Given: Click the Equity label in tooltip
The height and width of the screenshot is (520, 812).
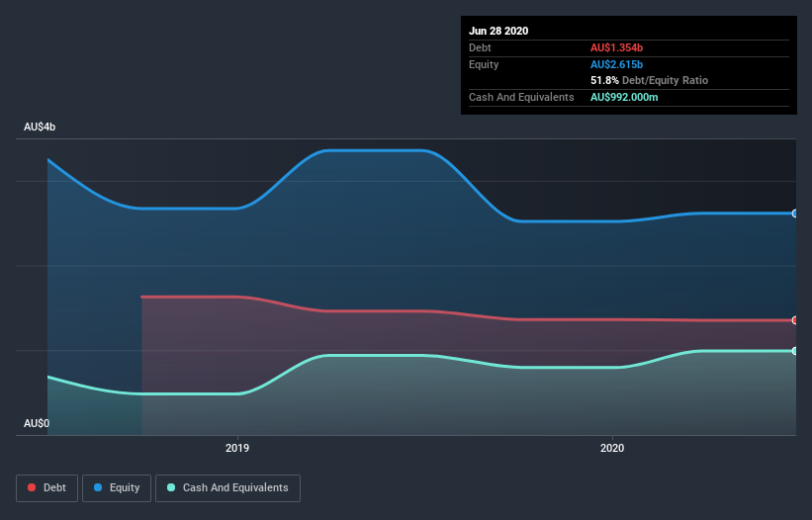Looking at the screenshot, I should [484, 64].
